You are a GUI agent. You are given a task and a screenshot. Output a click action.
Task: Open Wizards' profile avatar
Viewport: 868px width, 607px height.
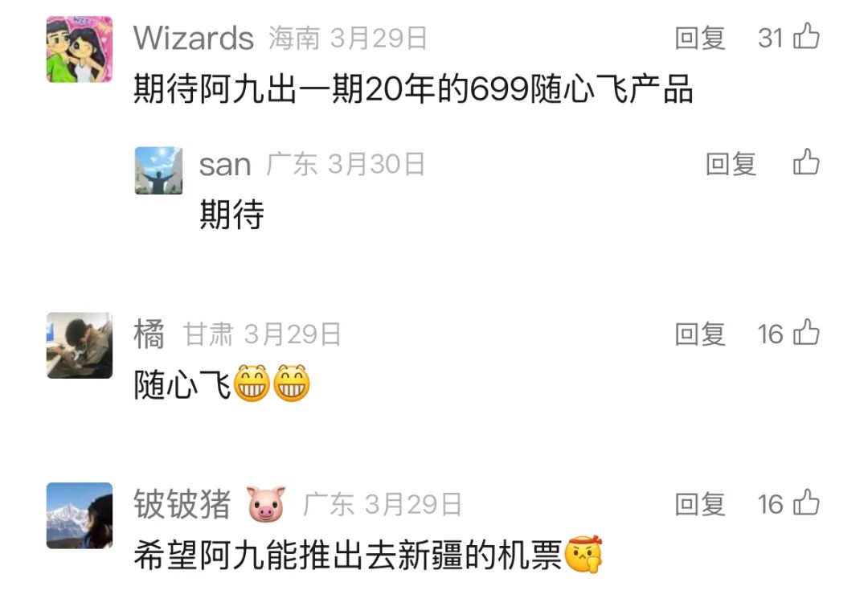(79, 49)
